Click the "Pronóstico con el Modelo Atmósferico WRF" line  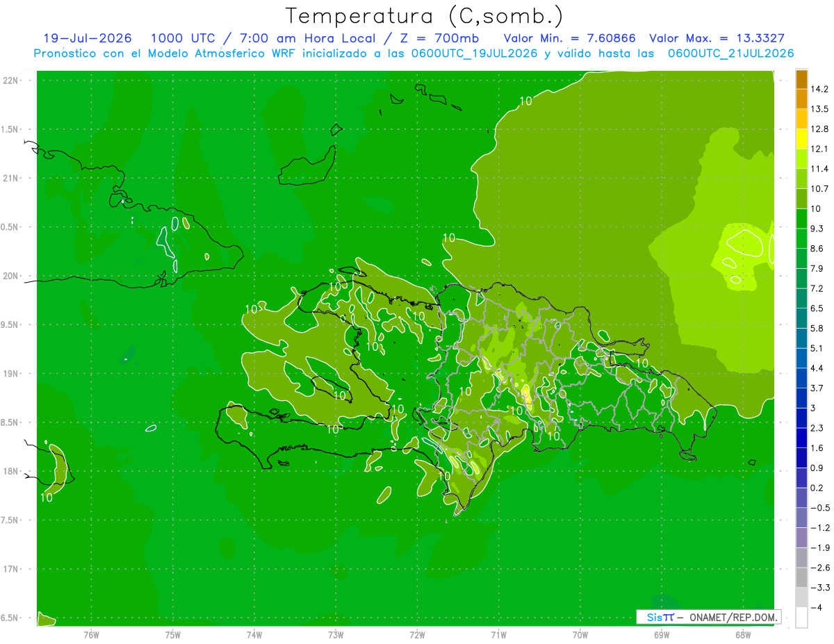(x=414, y=53)
